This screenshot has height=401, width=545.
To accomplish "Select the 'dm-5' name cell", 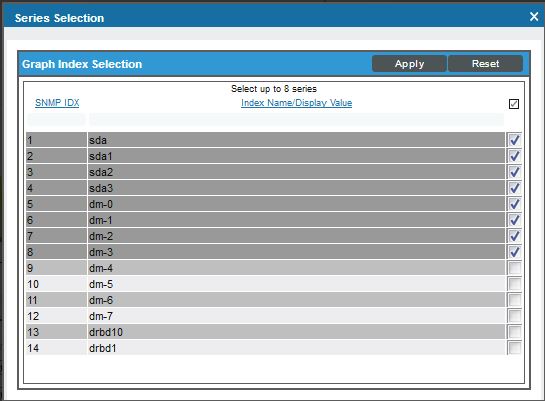I will click(x=296, y=284).
